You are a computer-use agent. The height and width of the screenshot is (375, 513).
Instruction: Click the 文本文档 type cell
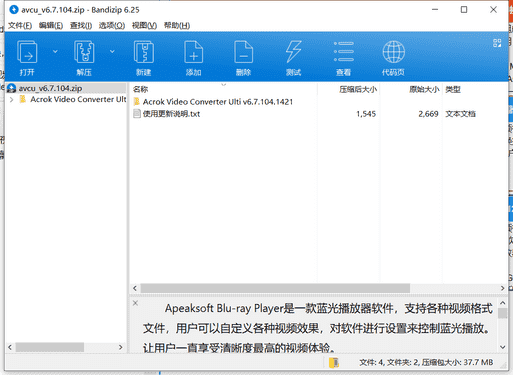coord(460,114)
